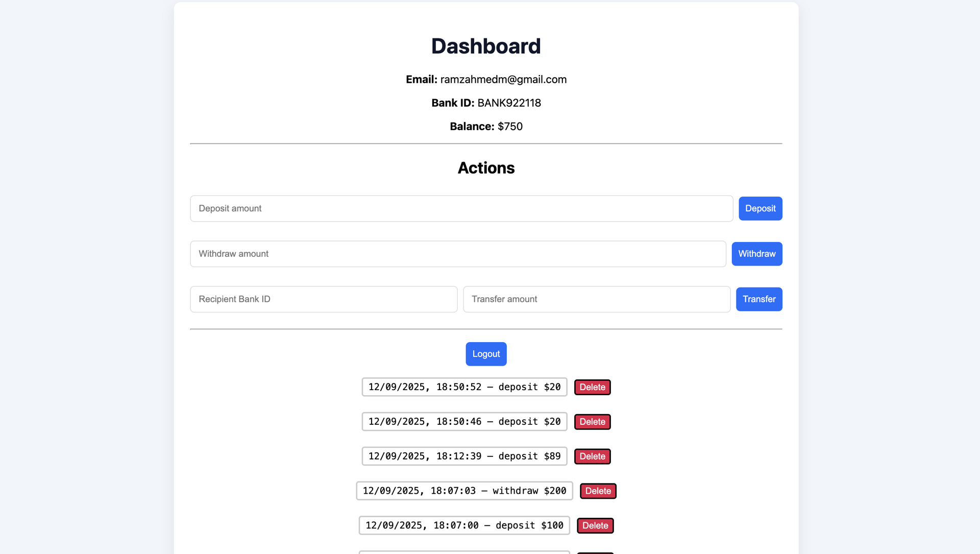Screen dimensions: 980x554
Task: Select the 18:07:00 deposit $100 entry
Action: 463,525
